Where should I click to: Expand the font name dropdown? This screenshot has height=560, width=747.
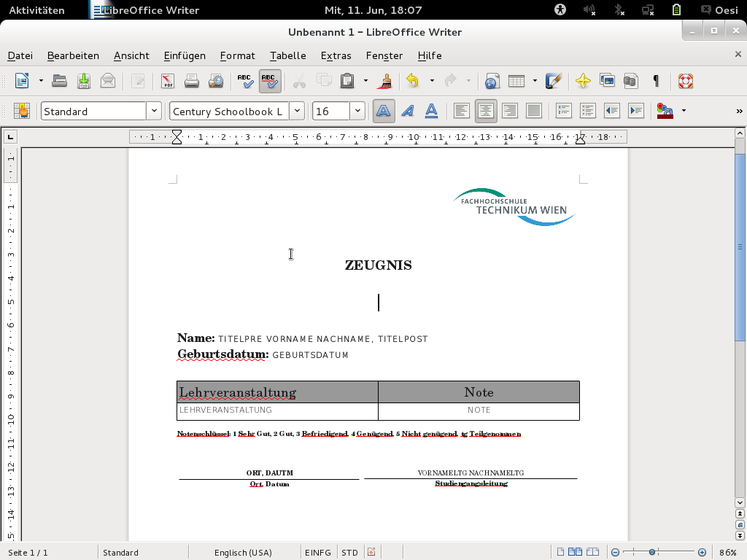pyautogui.click(x=296, y=111)
